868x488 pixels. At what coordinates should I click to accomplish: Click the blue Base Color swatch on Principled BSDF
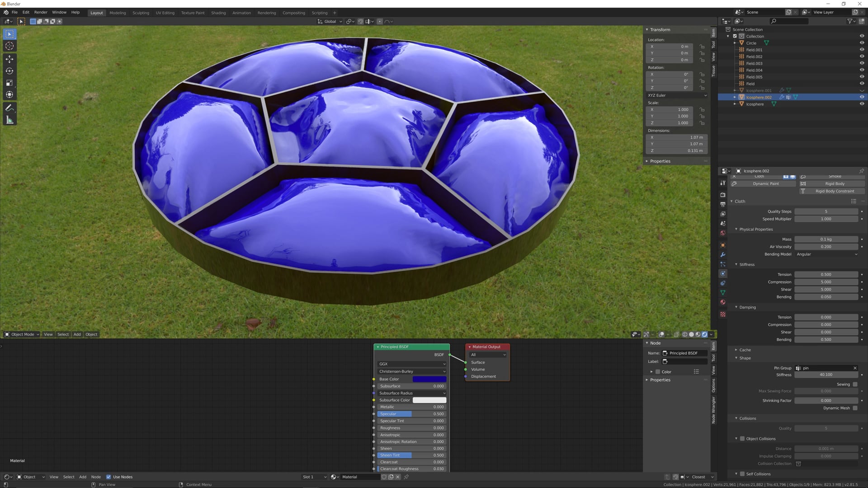pos(429,379)
